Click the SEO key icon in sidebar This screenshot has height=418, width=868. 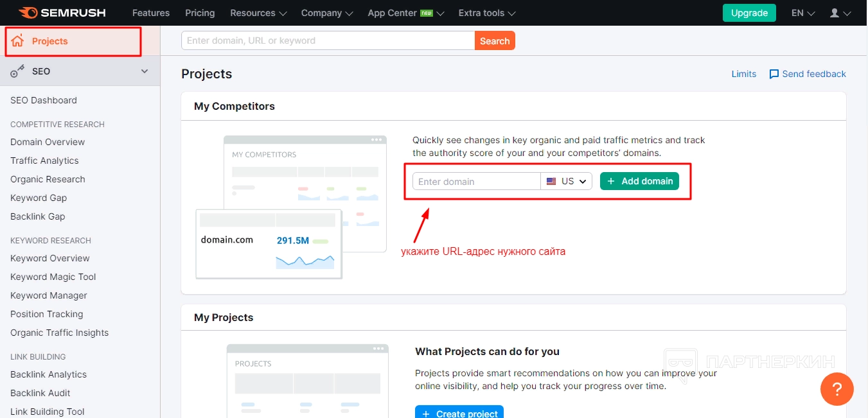17,71
